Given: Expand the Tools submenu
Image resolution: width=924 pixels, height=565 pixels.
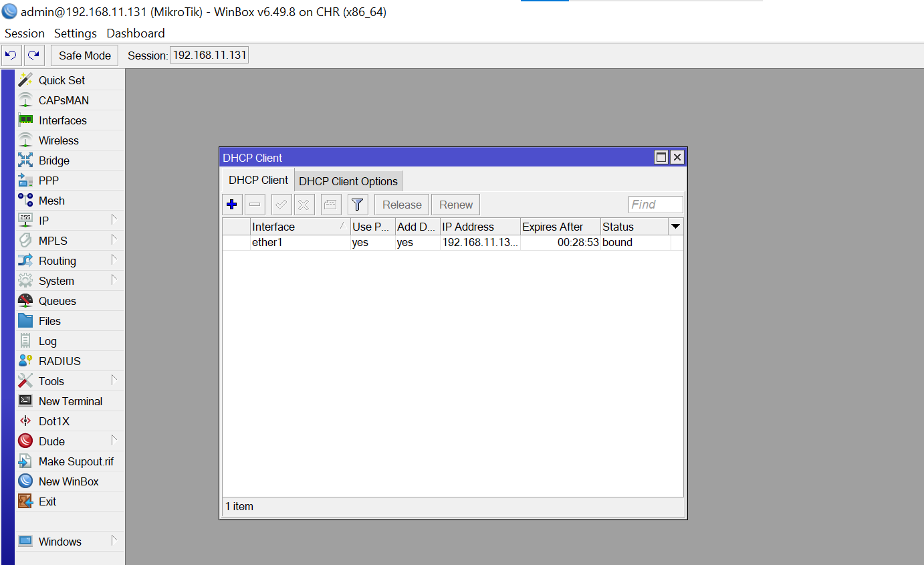Looking at the screenshot, I should (x=114, y=380).
